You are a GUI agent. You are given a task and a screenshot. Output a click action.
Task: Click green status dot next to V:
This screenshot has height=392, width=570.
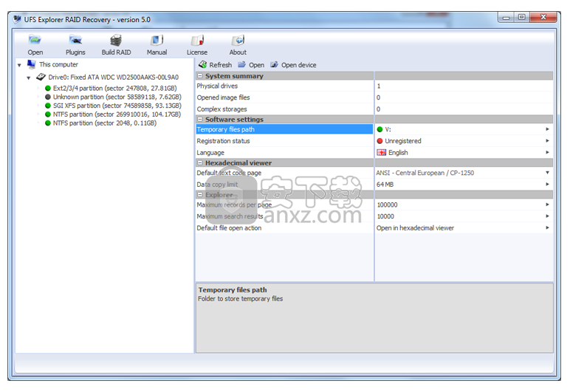click(x=380, y=129)
